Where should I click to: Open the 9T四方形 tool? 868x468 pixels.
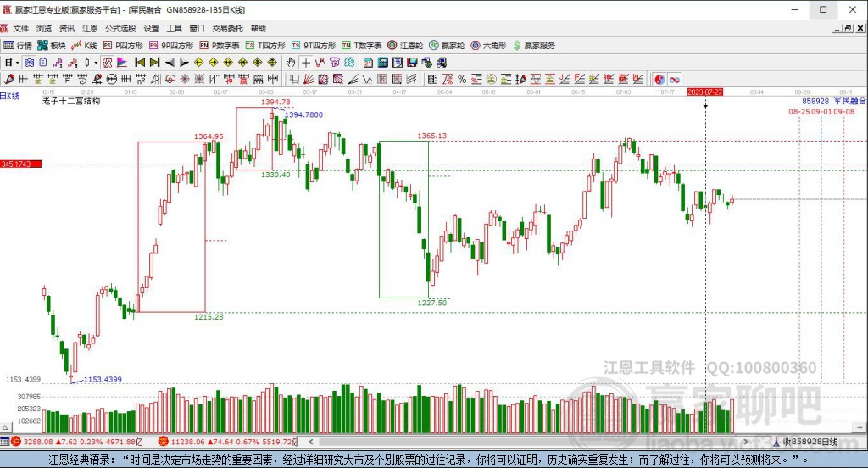coord(314,46)
